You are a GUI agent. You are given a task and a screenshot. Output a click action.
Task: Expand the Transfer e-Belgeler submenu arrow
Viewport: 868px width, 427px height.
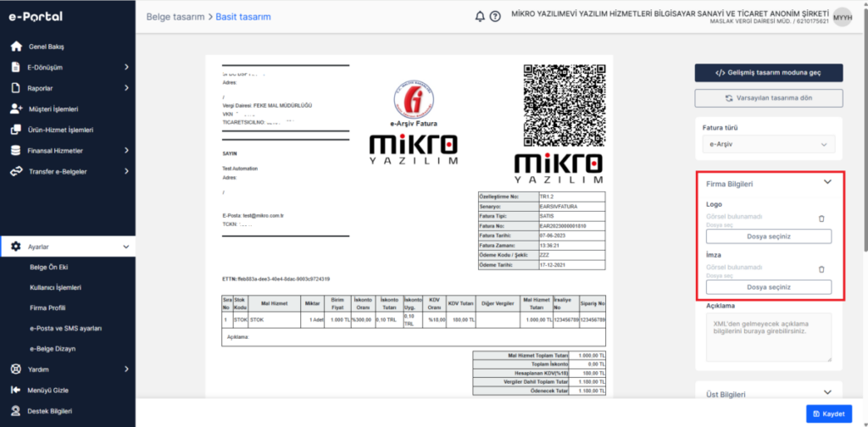coord(127,171)
